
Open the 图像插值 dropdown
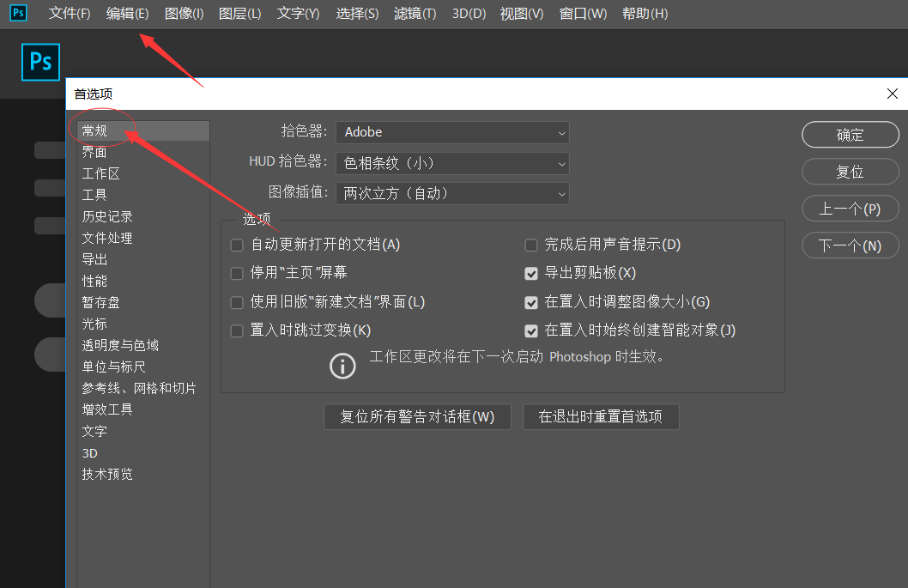[452, 193]
